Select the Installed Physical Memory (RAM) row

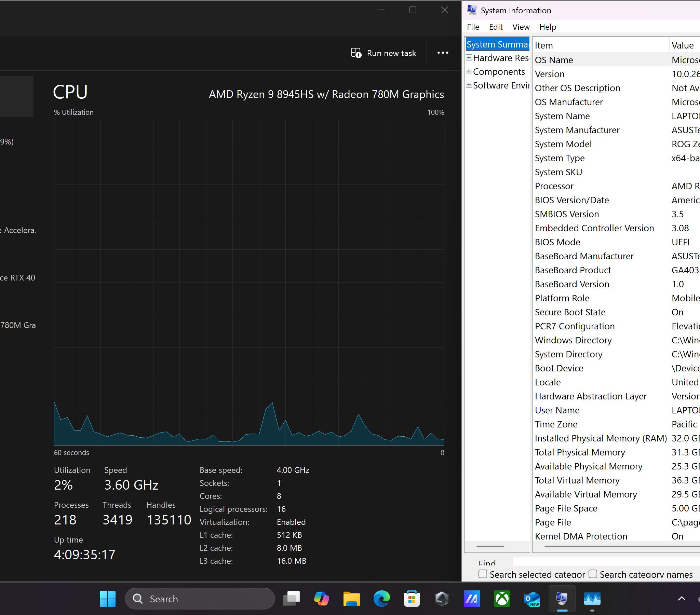617,438
